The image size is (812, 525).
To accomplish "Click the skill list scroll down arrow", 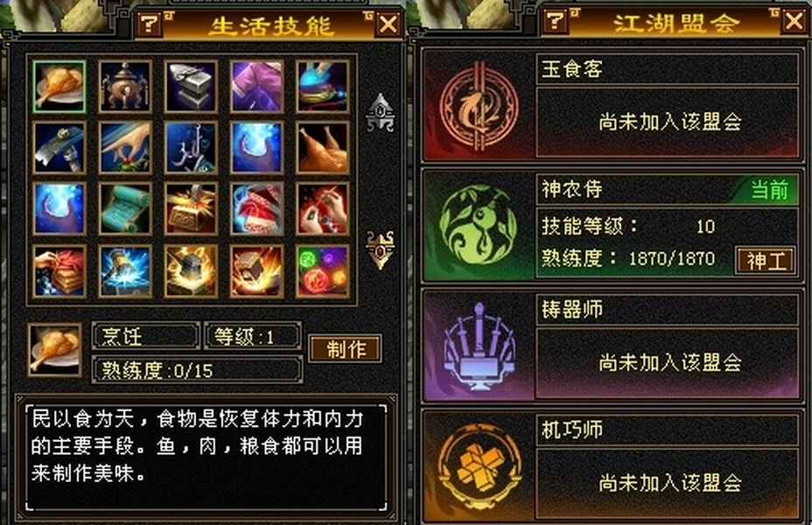I will tap(381, 249).
